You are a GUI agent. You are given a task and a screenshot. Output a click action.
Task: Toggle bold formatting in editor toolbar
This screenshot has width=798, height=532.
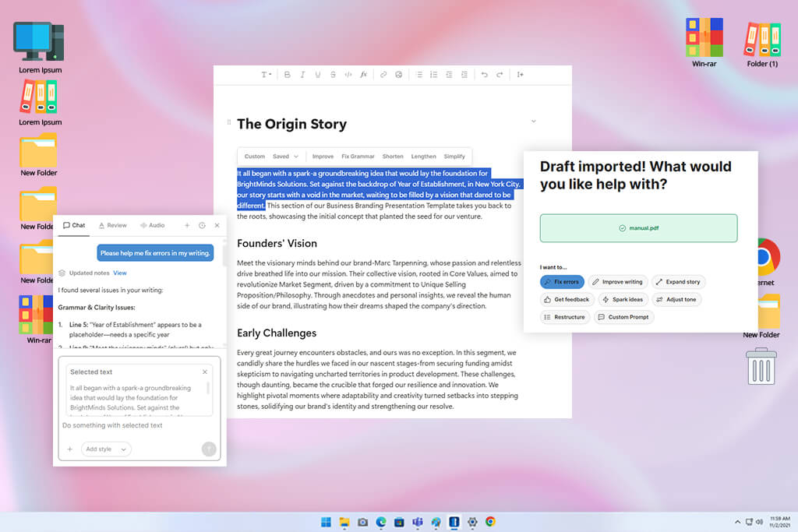pyautogui.click(x=287, y=75)
